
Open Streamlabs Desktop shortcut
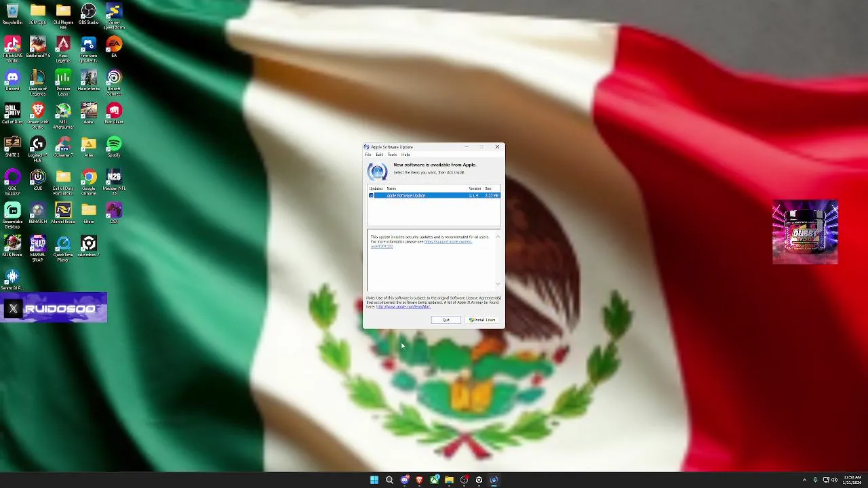coord(12,215)
